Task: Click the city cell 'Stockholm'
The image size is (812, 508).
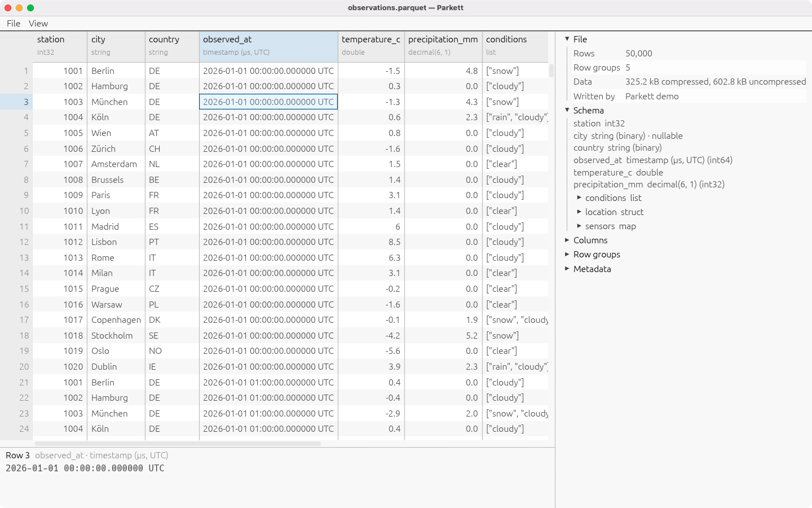Action: click(116, 335)
